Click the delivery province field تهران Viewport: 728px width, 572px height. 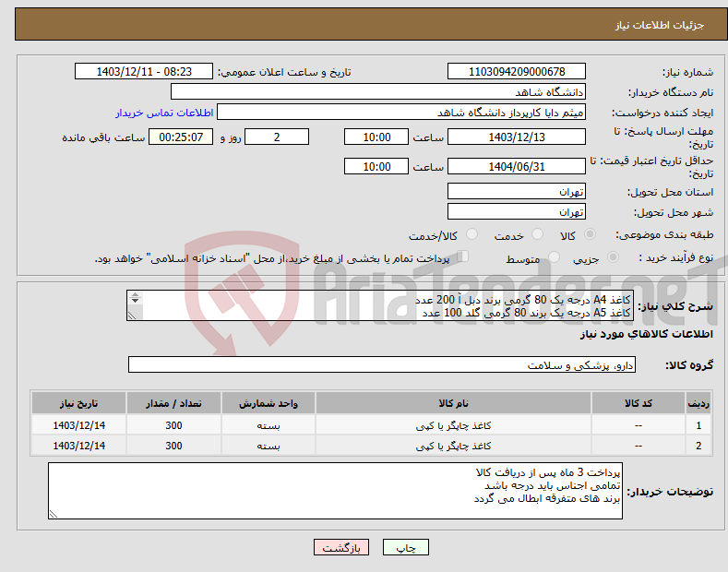(517, 191)
